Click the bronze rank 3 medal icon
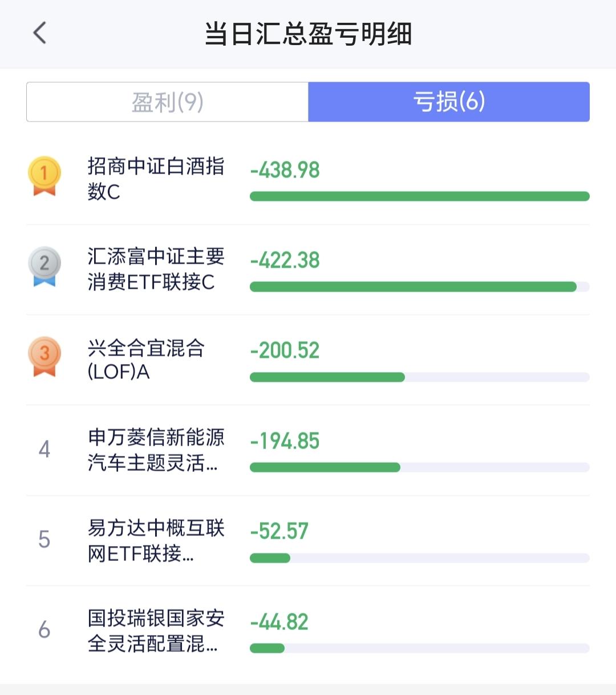Viewport: 616px width, 695px height. (x=44, y=356)
